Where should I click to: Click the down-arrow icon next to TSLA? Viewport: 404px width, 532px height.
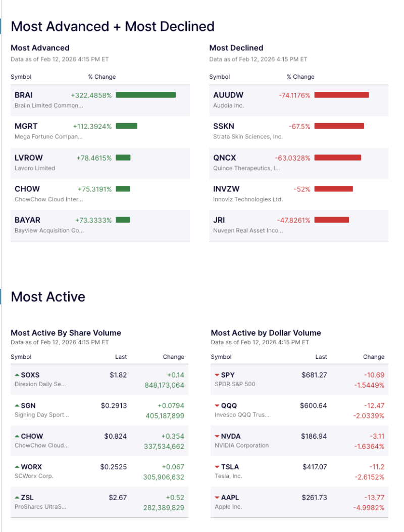217,467
